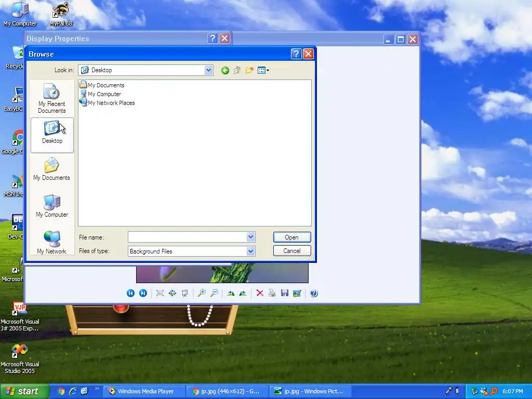Click Zoom In magnifier icon

tap(202, 293)
